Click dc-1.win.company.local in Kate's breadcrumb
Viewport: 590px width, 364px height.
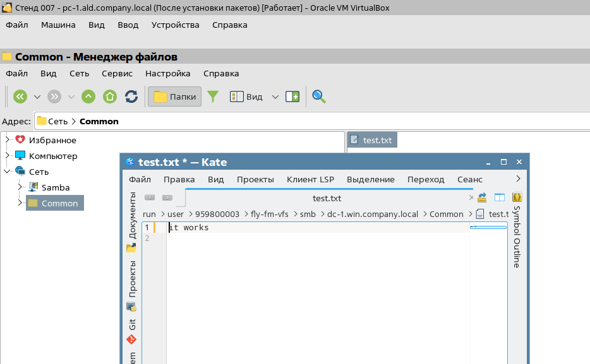(x=373, y=214)
